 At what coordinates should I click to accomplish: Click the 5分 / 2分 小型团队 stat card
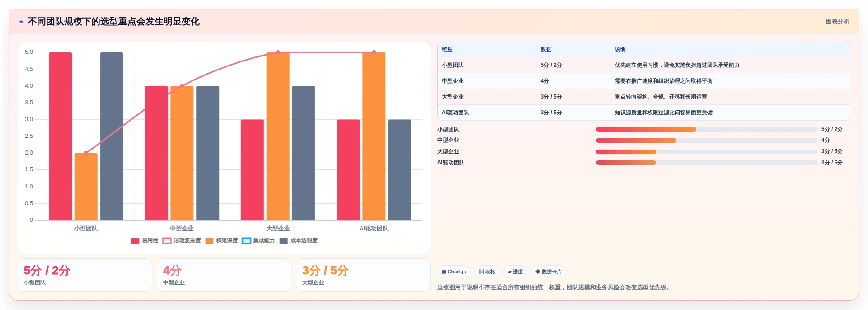[x=85, y=275]
